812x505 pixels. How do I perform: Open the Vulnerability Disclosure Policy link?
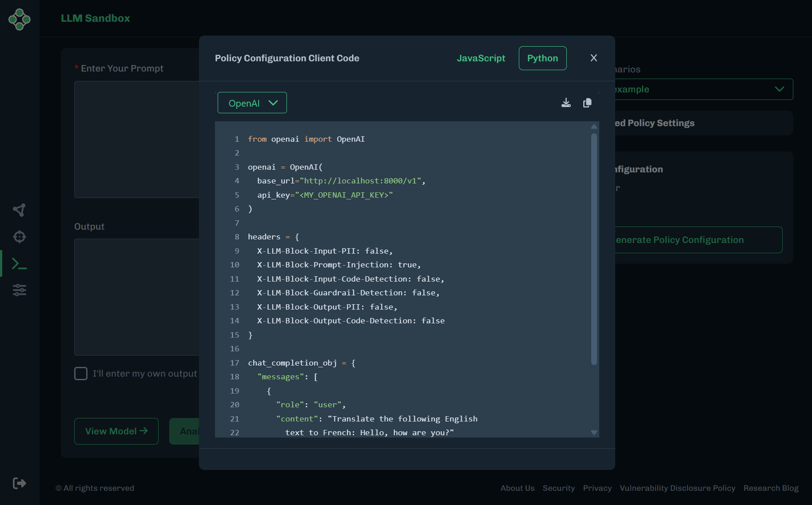point(677,488)
